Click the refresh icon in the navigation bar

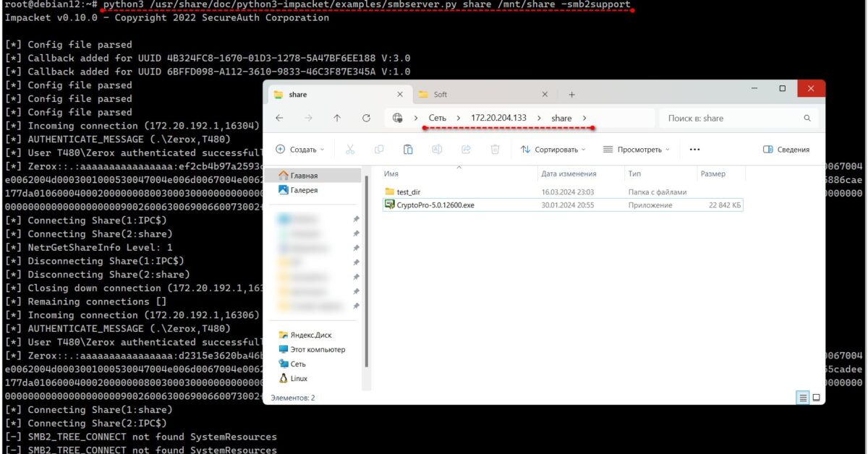[x=366, y=117]
